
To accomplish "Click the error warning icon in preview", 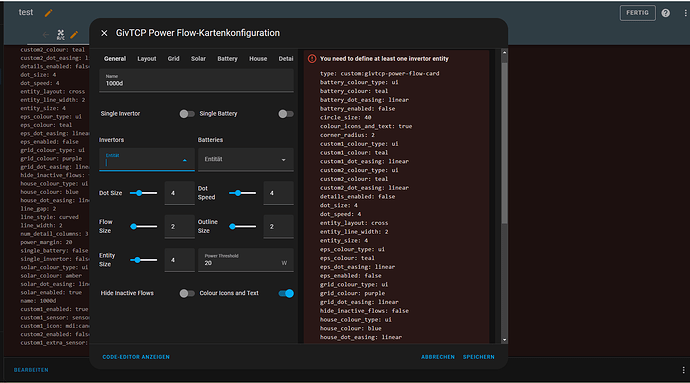I will 312,59.
